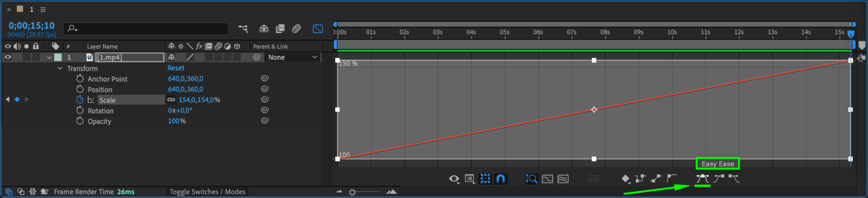Convert selected keyframes to Linear
The image size is (868, 198).
tap(656, 178)
